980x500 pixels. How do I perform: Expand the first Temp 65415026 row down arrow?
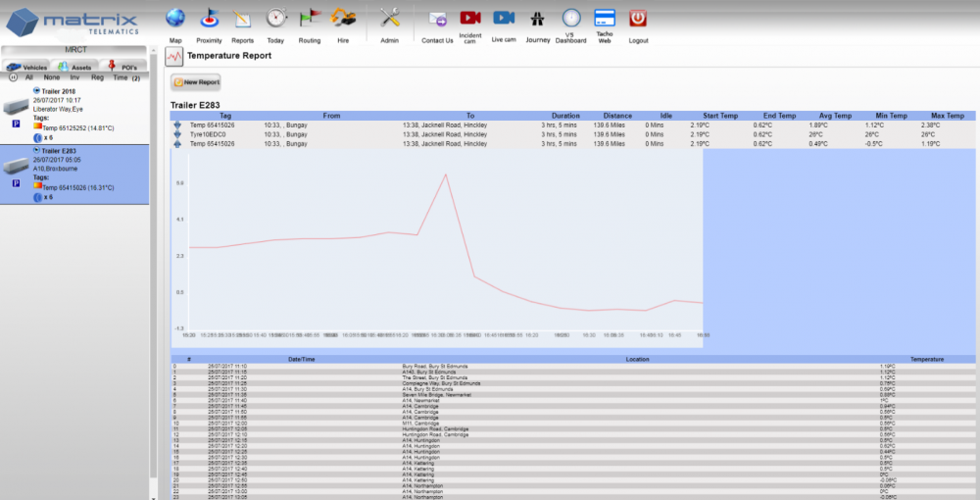point(177,125)
